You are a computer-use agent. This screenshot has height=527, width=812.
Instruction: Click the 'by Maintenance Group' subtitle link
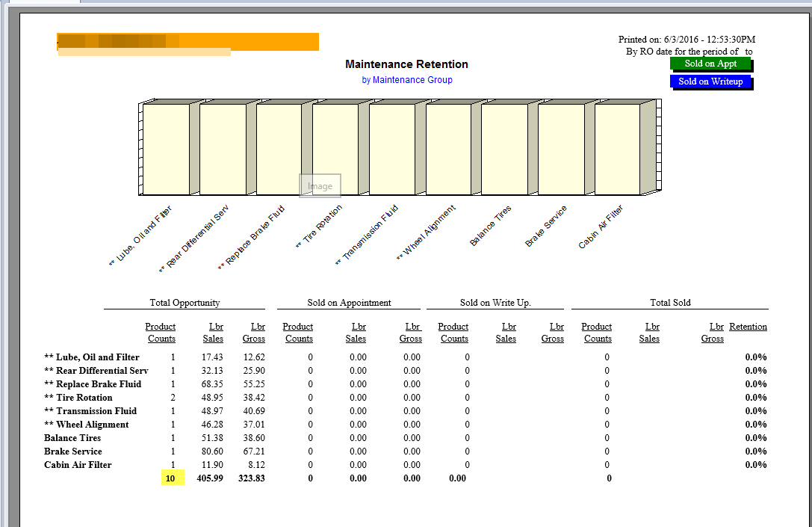[x=407, y=80]
